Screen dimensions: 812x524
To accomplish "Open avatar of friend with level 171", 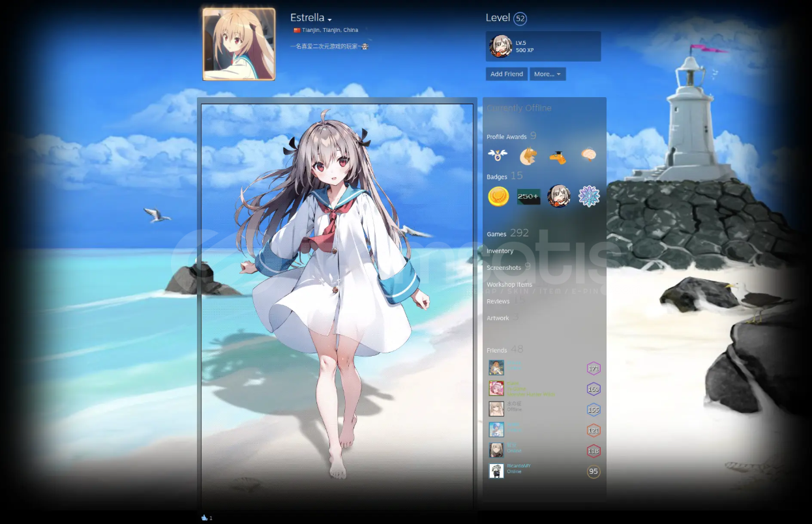I will (496, 368).
